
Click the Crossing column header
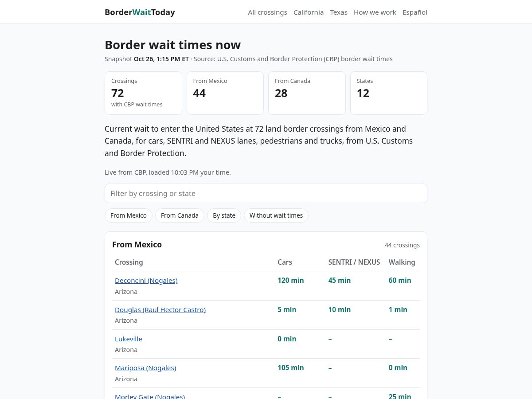(129, 262)
